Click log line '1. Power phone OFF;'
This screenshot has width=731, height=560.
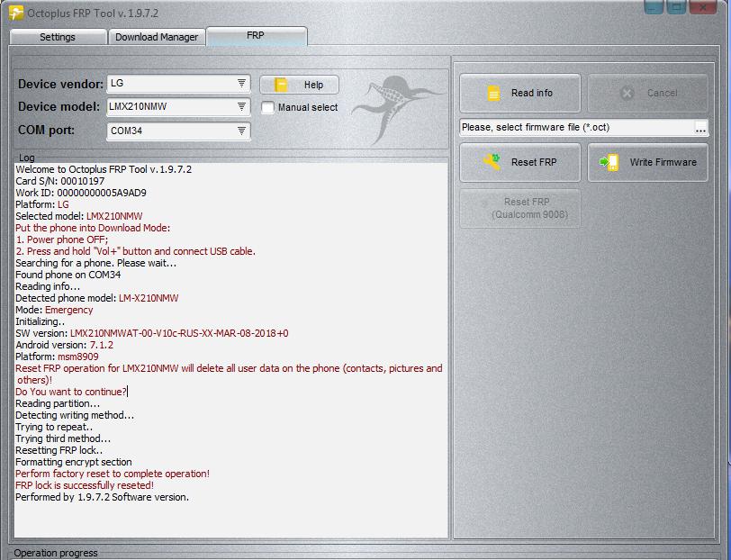click(61, 239)
